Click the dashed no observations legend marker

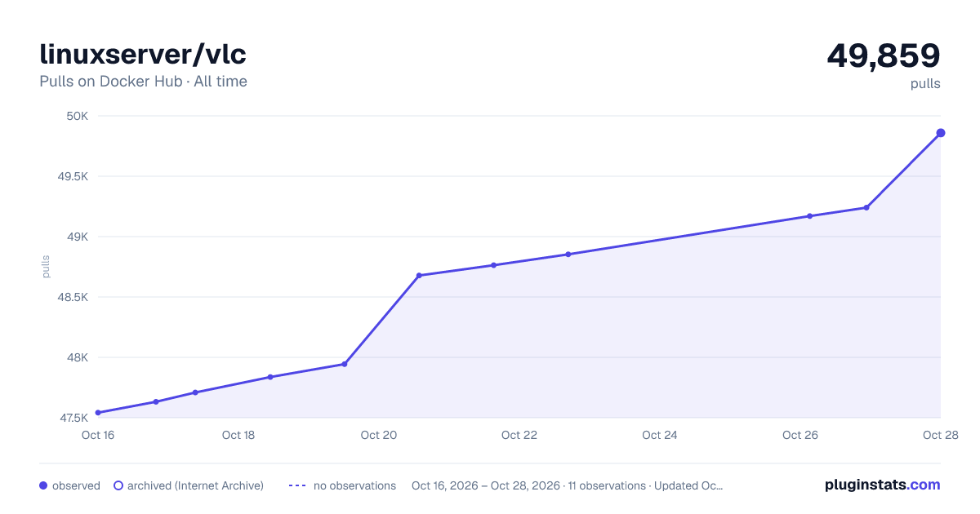297,485
